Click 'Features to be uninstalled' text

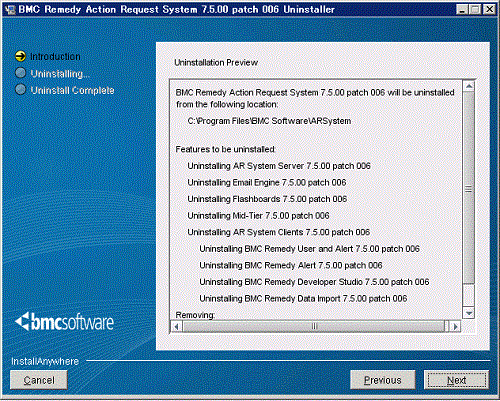click(225, 149)
